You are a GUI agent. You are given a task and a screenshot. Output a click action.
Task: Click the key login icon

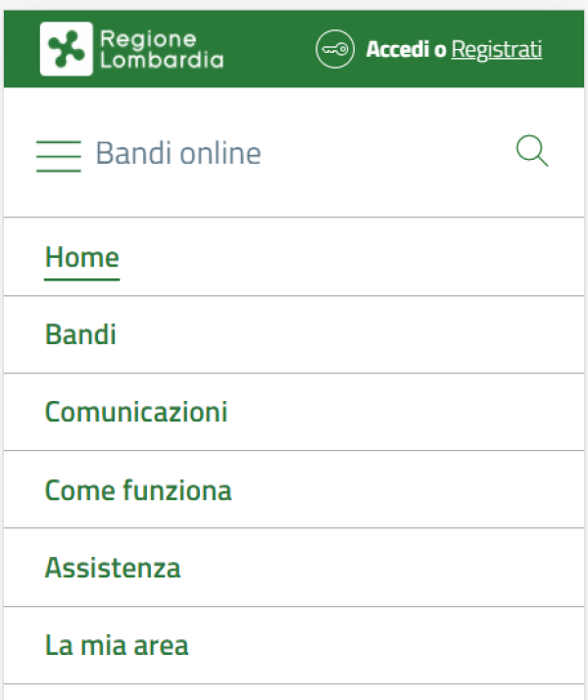(335, 49)
